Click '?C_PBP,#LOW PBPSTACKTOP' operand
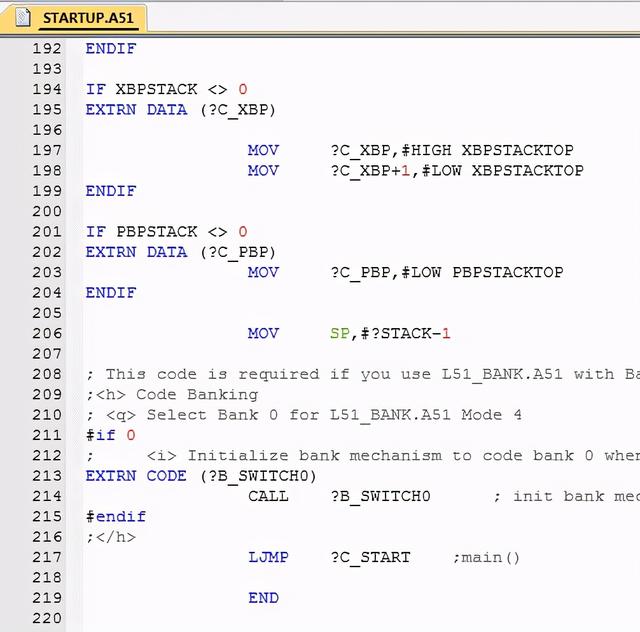The height and width of the screenshot is (632, 640). [x=447, y=272]
